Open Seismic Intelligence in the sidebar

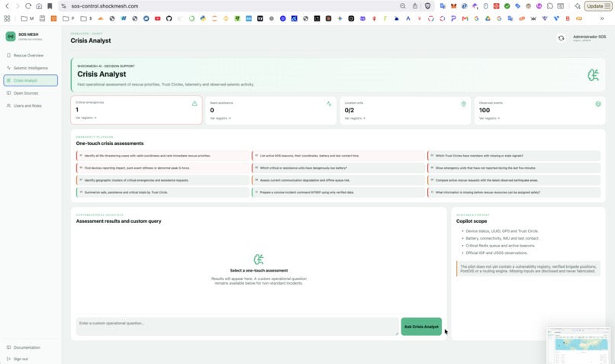tap(31, 68)
